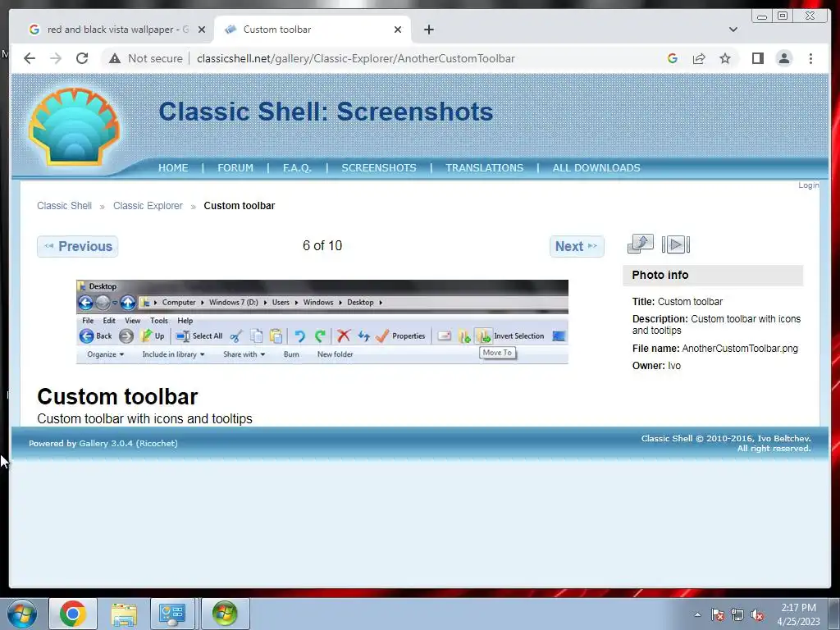Open ALL DOWNLOADS in the site navigation
The width and height of the screenshot is (840, 630).
[596, 167]
